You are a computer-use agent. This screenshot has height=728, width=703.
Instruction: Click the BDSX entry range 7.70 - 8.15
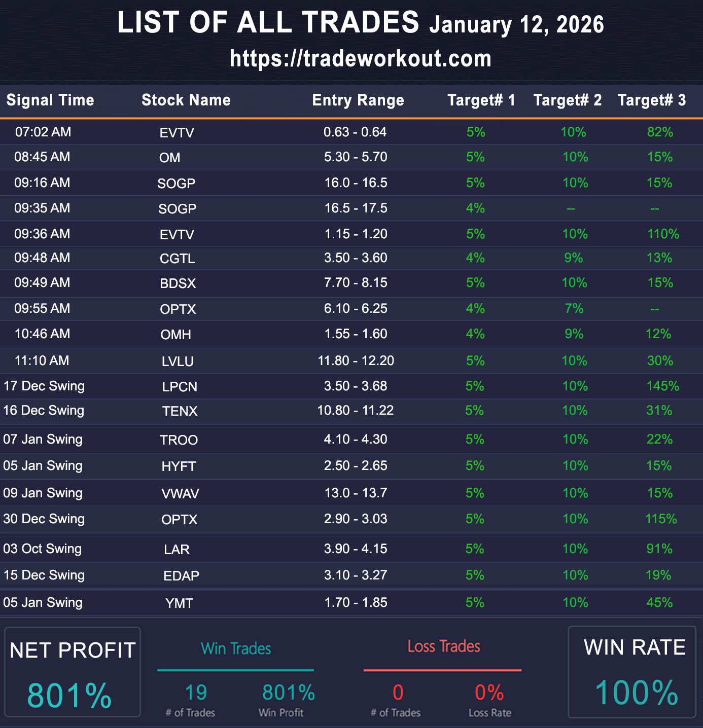pyautogui.click(x=356, y=283)
